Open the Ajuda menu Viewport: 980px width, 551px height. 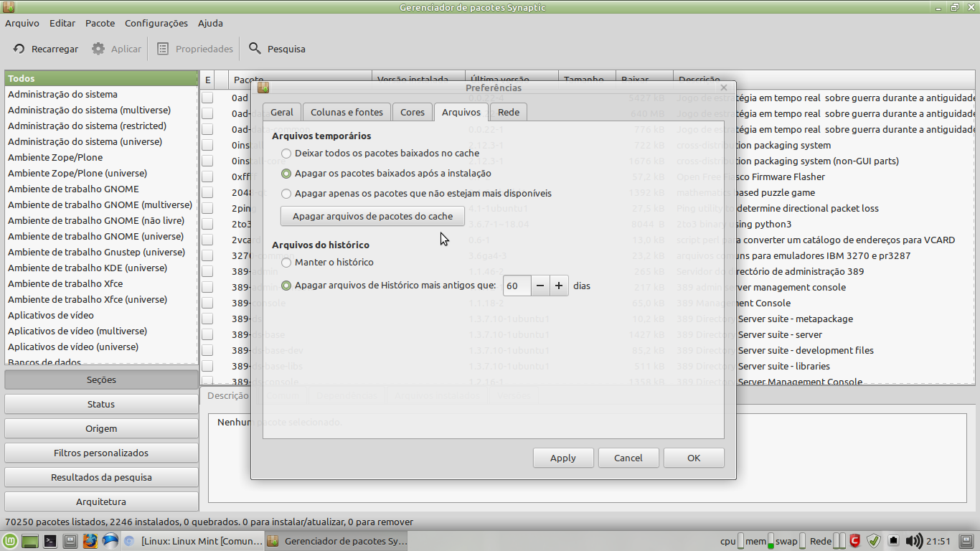pyautogui.click(x=210, y=23)
